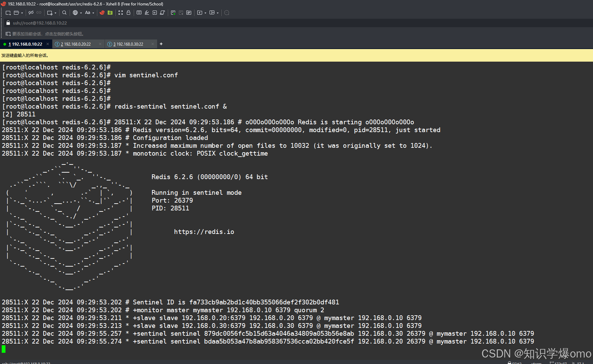Open the highlight pen tool
593x364 pixels.
pyautogui.click(x=147, y=13)
